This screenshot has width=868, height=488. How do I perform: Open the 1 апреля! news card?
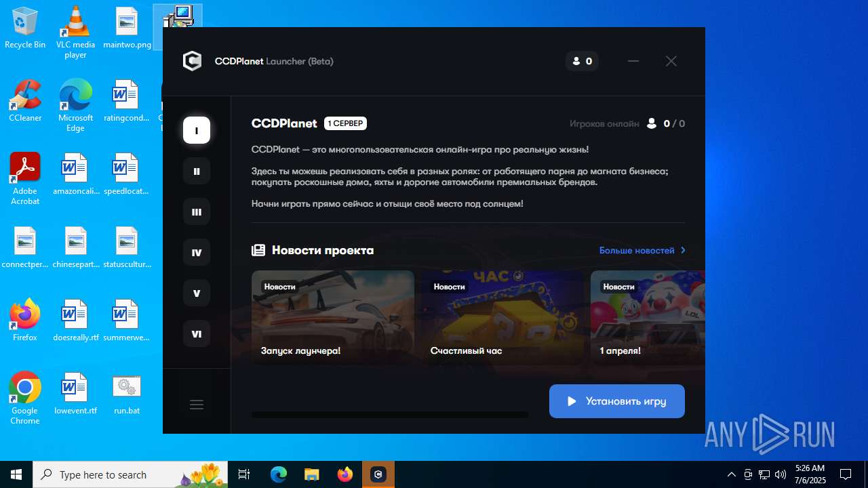[x=648, y=318]
